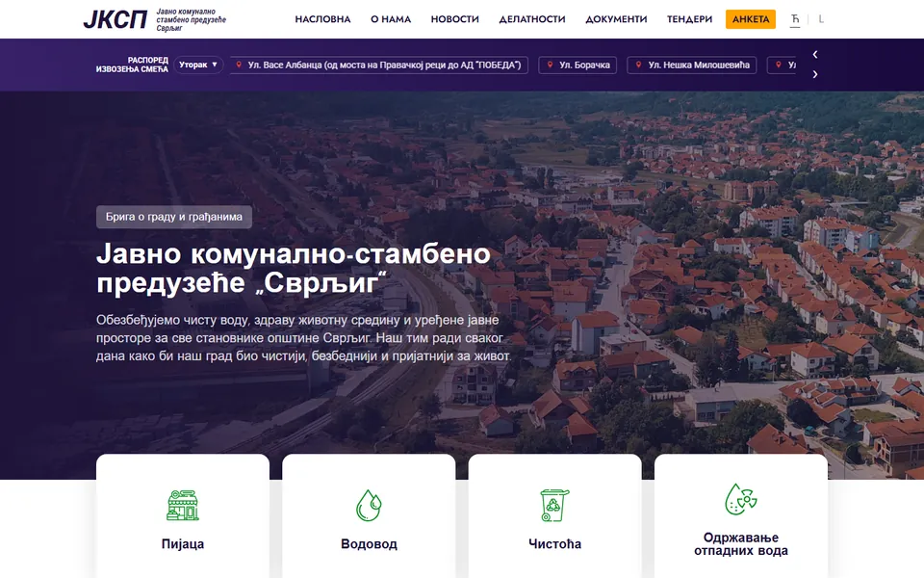This screenshot has width=924, height=578.
Task: Open the Уторак day dropdown
Action: [x=198, y=65]
